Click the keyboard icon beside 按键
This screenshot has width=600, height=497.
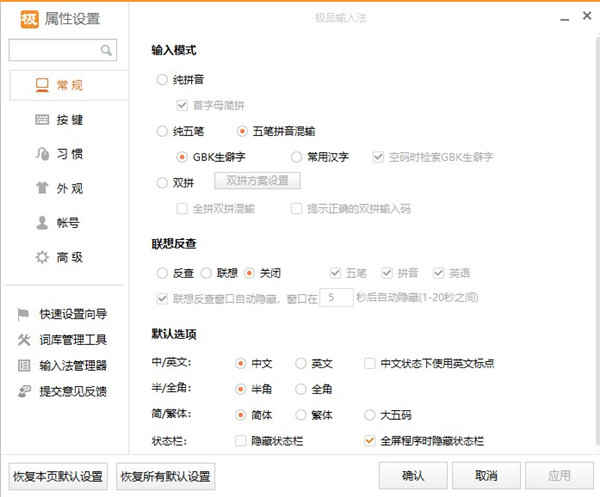coord(42,120)
